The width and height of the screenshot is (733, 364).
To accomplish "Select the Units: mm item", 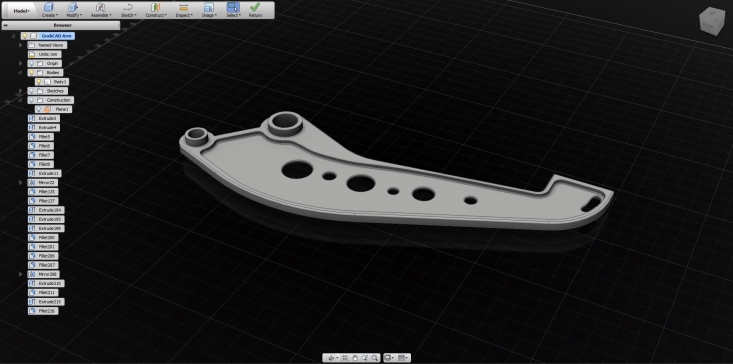I will click(x=44, y=54).
